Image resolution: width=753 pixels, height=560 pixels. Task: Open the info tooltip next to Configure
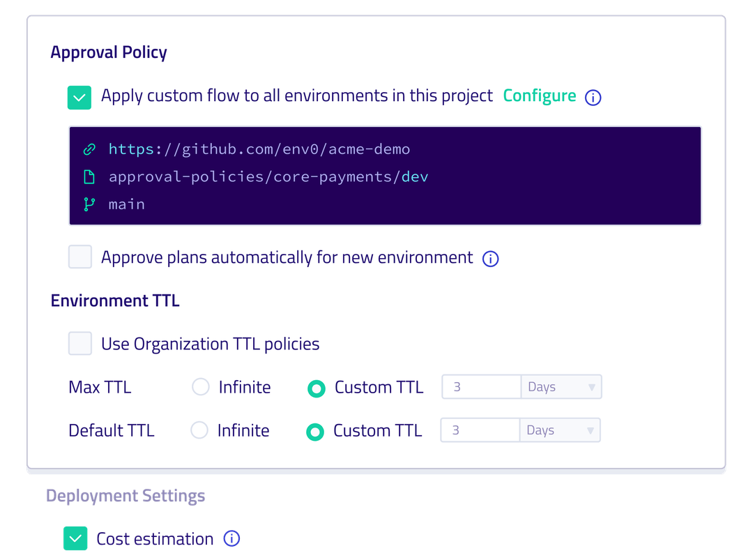click(x=593, y=98)
